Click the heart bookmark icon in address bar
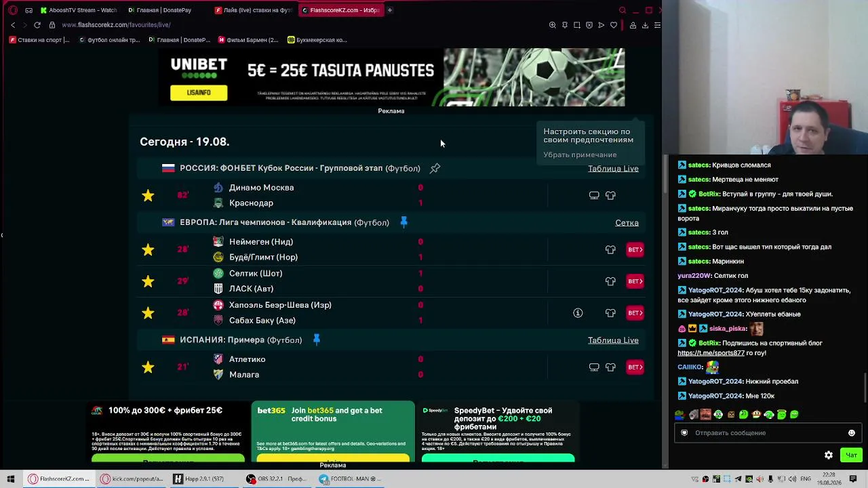This screenshot has height=488, width=868. point(614,25)
